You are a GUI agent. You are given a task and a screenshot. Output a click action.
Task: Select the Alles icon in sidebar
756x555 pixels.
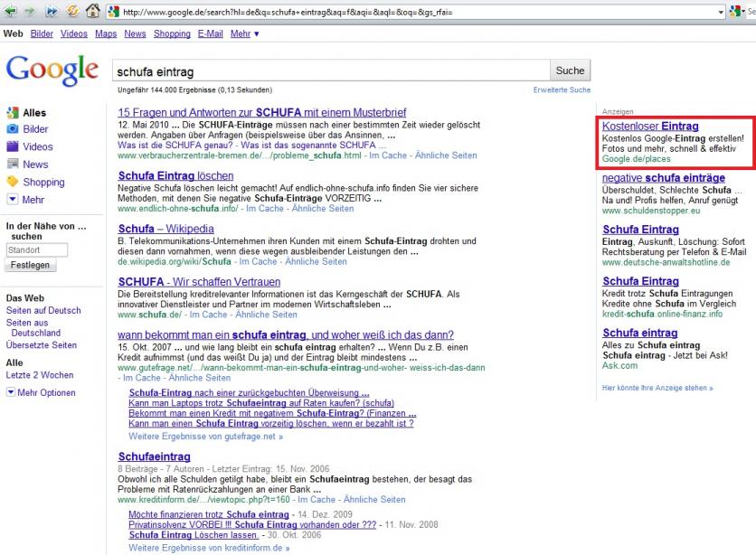pos(13,113)
